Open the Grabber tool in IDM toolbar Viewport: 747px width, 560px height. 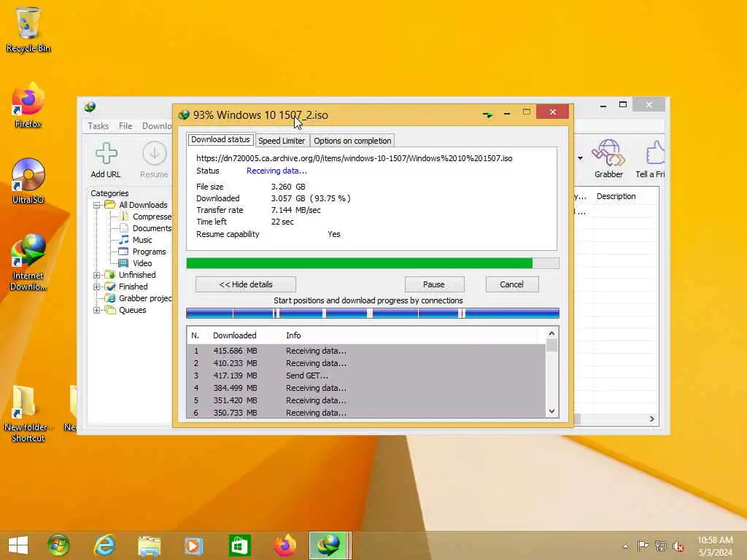(x=608, y=160)
